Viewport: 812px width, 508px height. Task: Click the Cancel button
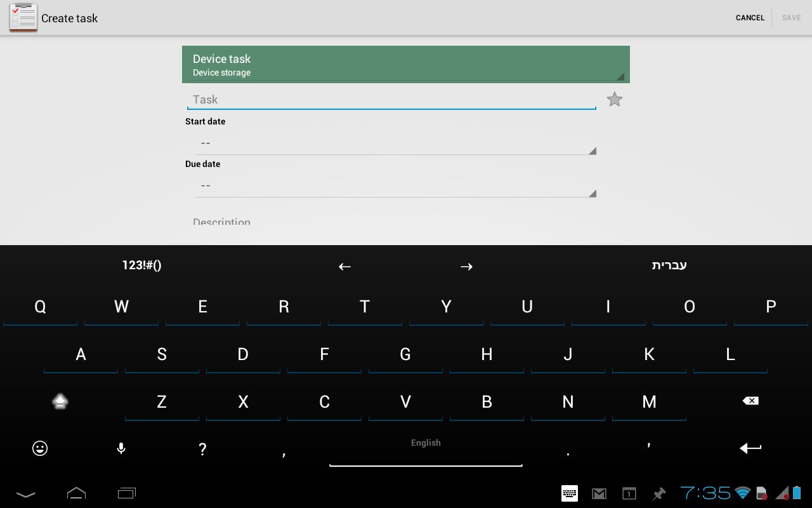750,18
